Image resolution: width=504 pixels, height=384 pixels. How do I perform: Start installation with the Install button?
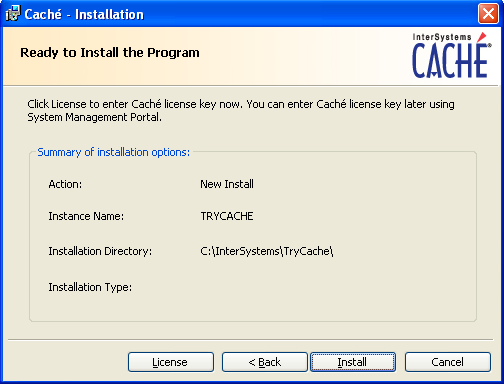[353, 362]
